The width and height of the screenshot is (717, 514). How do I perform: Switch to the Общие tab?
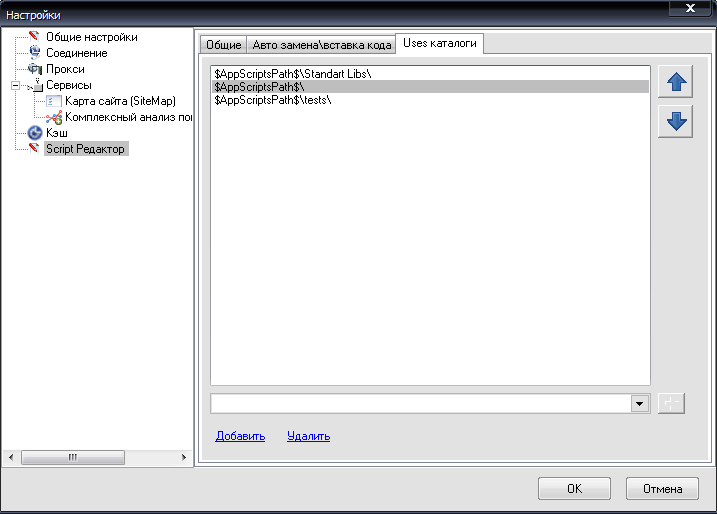click(222, 45)
